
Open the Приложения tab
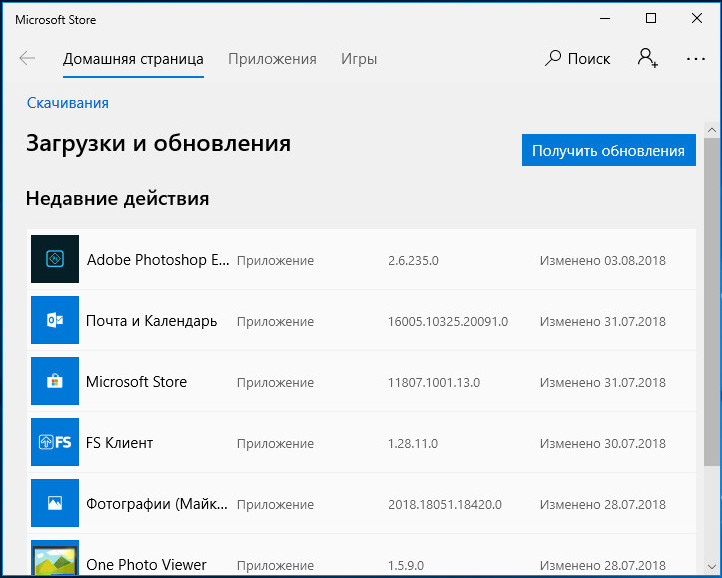click(x=272, y=59)
